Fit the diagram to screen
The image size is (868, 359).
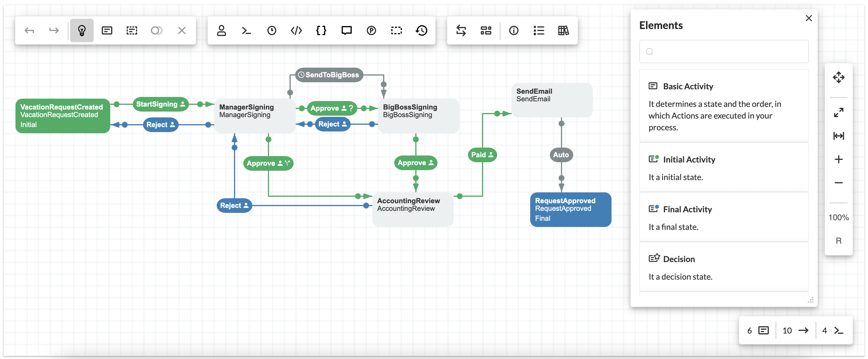(839, 112)
